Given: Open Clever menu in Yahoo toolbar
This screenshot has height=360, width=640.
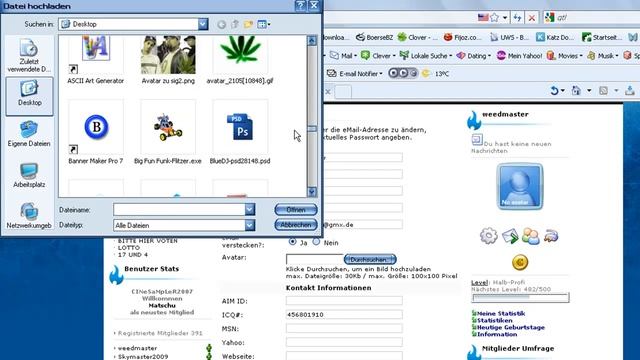Looking at the screenshot, I should [378, 56].
